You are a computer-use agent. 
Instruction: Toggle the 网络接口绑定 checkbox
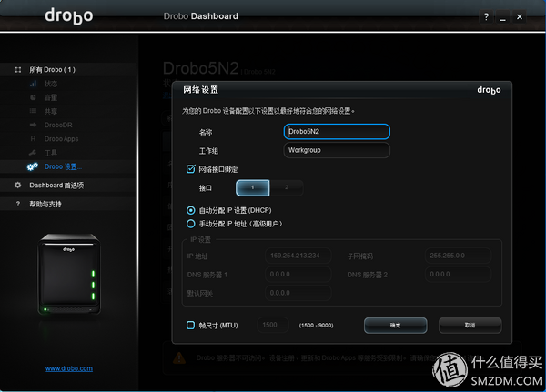(191, 169)
